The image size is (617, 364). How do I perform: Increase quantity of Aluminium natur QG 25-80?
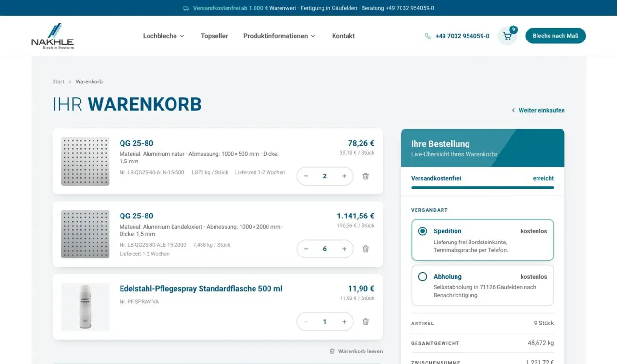[344, 176]
